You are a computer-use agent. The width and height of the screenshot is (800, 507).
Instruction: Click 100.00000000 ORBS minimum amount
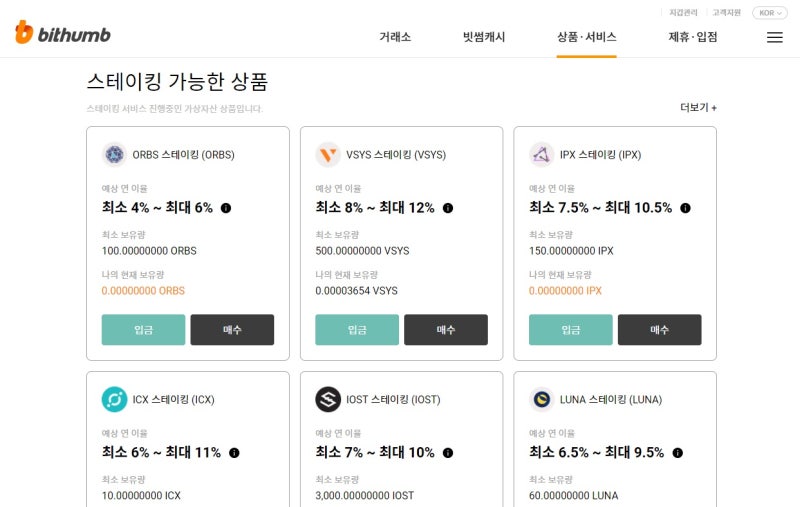point(149,251)
